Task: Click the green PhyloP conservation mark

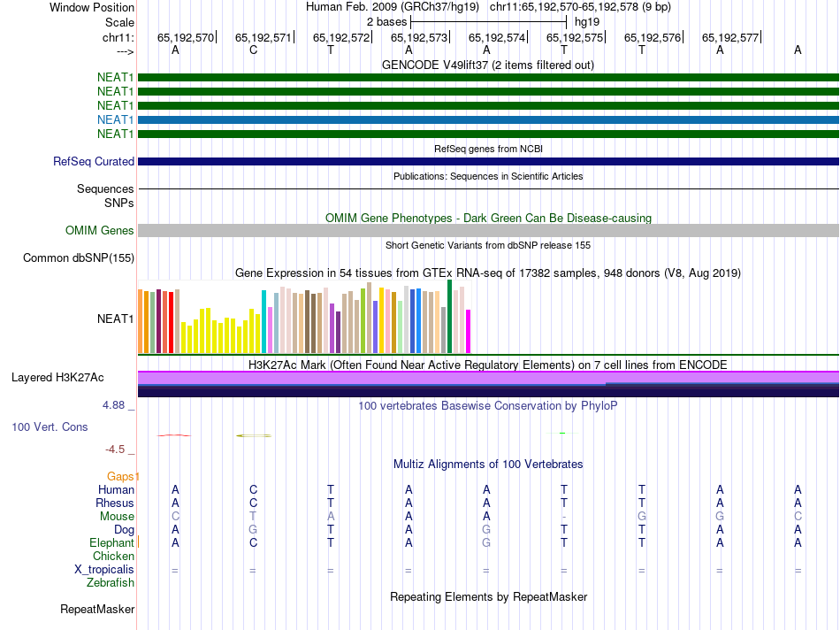Action: coord(562,433)
